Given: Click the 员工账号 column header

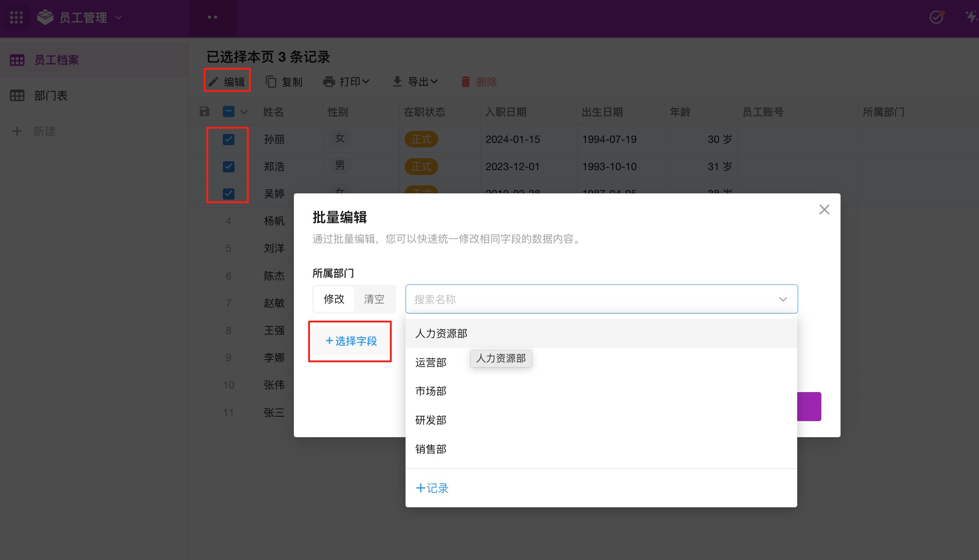Looking at the screenshot, I should click(763, 112).
